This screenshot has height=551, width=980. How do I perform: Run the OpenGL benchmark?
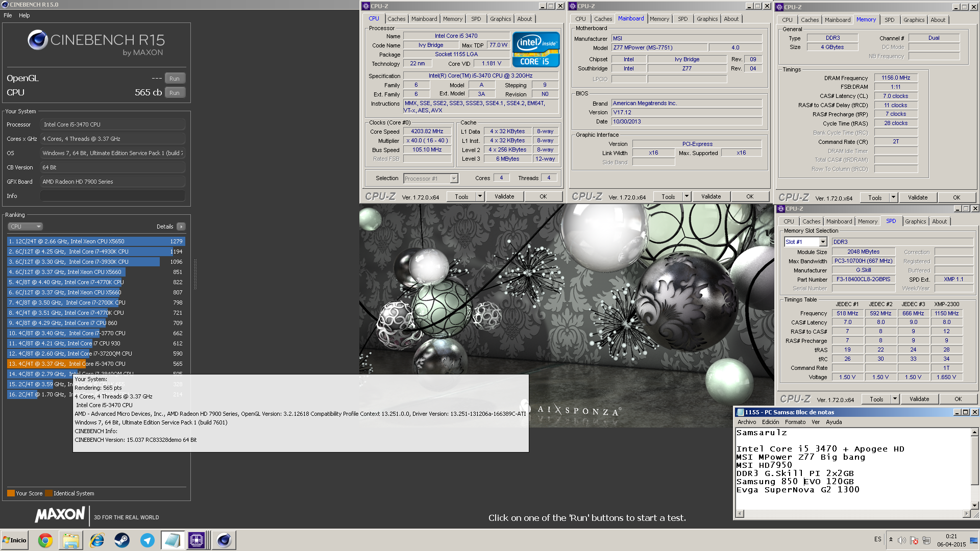[x=175, y=79]
